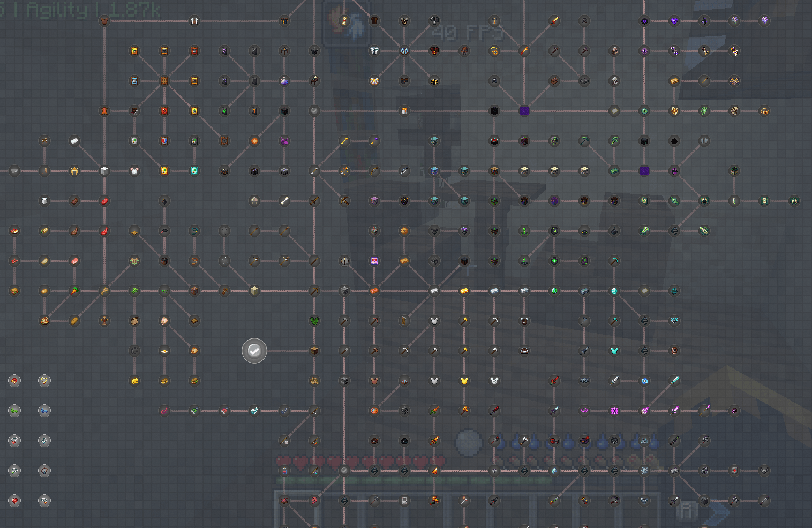Open the green ender eye node
This screenshot has width=812, height=528.
pyautogui.click(x=644, y=111)
